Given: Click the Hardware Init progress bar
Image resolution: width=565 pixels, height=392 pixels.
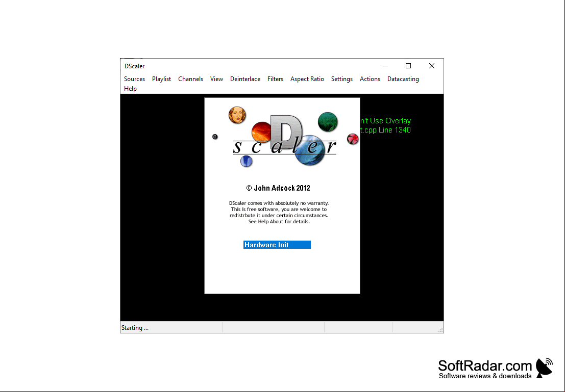Looking at the screenshot, I should (x=277, y=245).
